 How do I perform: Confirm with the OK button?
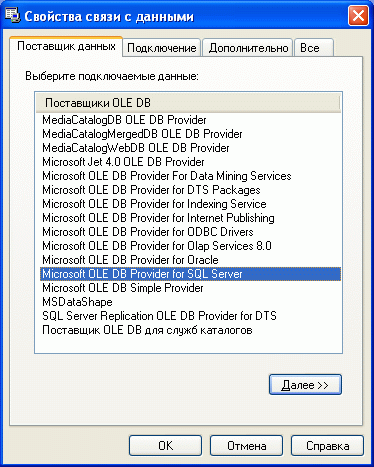[x=166, y=446]
